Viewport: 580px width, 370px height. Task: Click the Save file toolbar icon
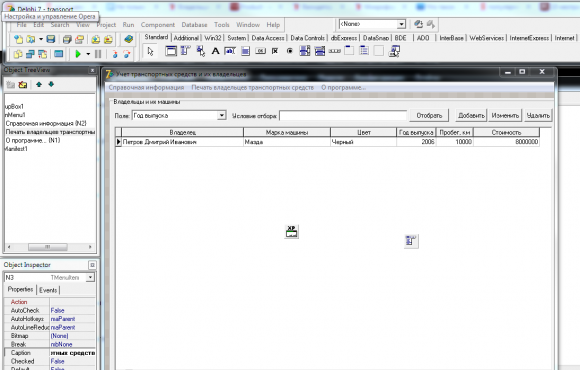pyautogui.click(x=51, y=39)
